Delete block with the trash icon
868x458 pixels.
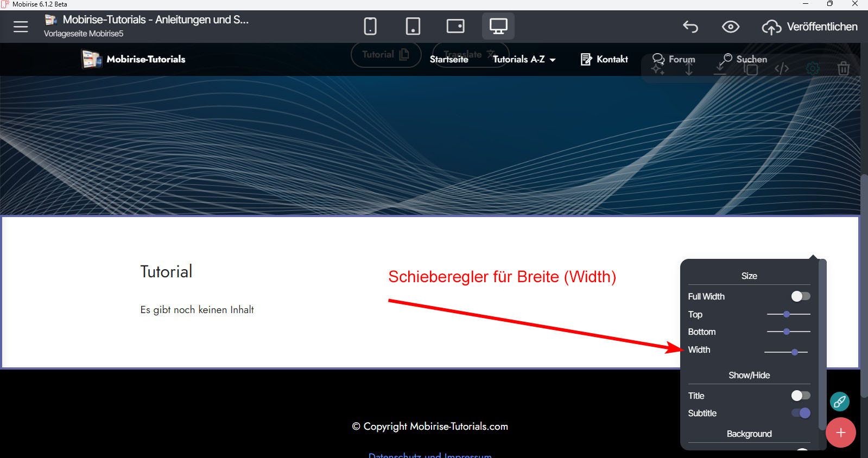pyautogui.click(x=843, y=69)
